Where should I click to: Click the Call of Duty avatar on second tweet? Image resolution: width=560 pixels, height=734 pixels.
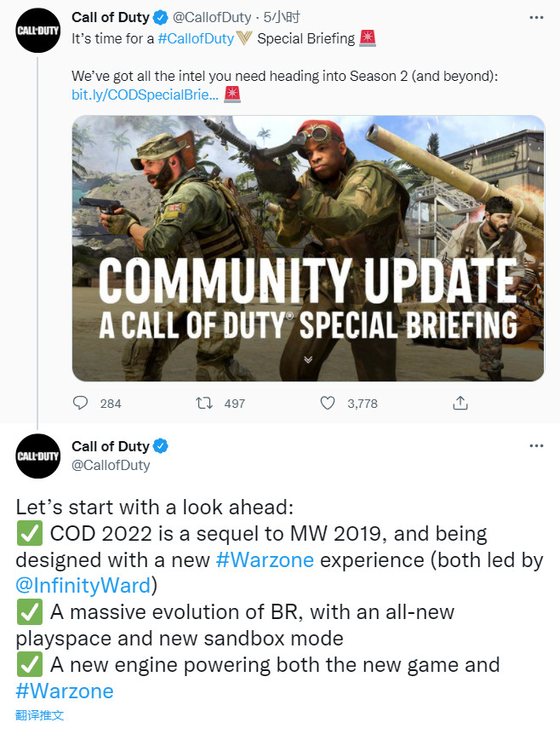[38, 456]
